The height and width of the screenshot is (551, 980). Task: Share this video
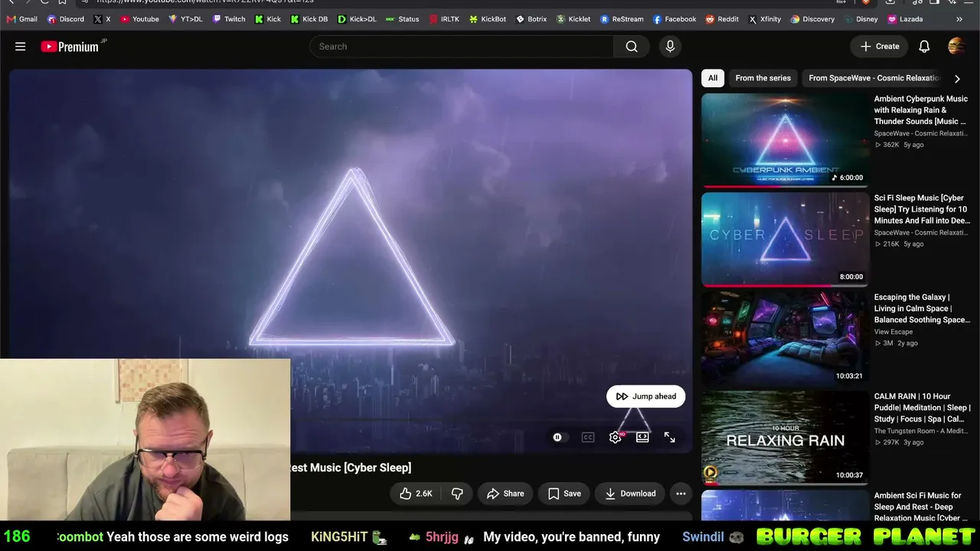[x=505, y=494]
